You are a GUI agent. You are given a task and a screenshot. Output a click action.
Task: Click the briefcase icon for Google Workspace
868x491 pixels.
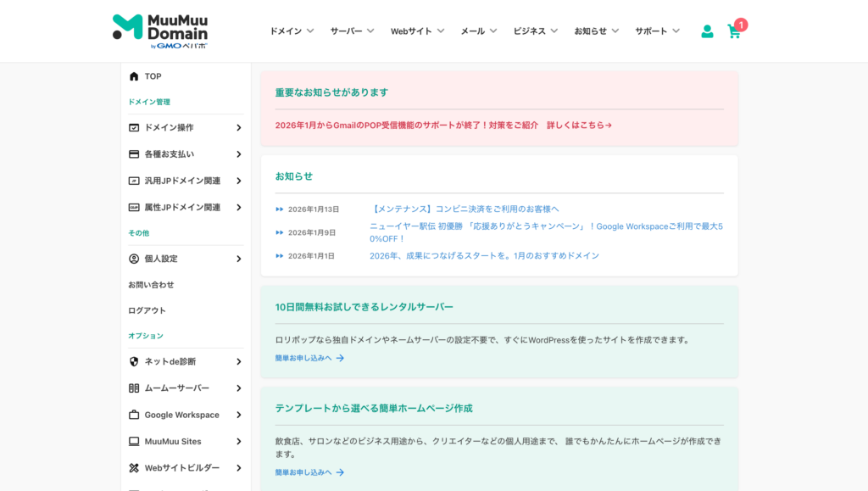[x=134, y=415]
